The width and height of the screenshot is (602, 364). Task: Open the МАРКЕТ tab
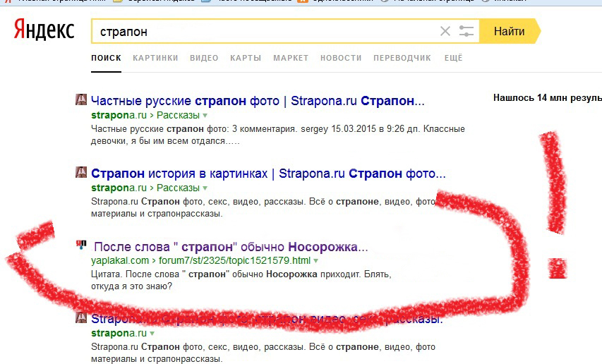291,58
